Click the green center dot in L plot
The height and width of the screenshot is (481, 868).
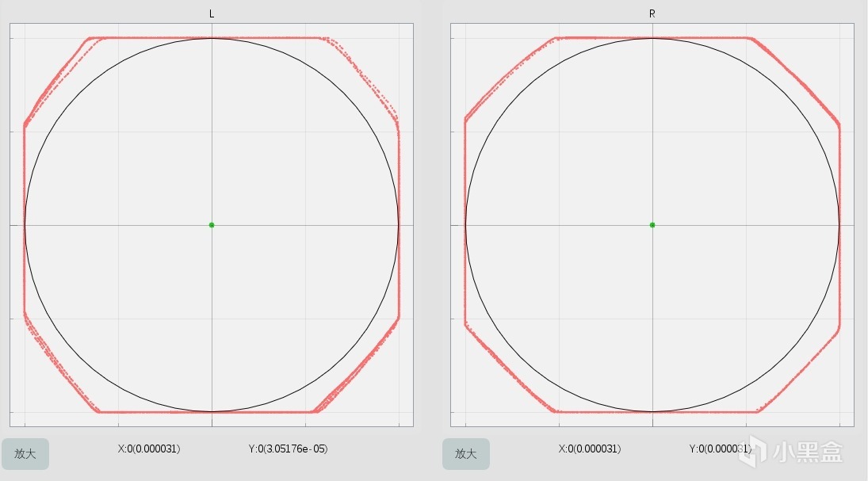[212, 225]
